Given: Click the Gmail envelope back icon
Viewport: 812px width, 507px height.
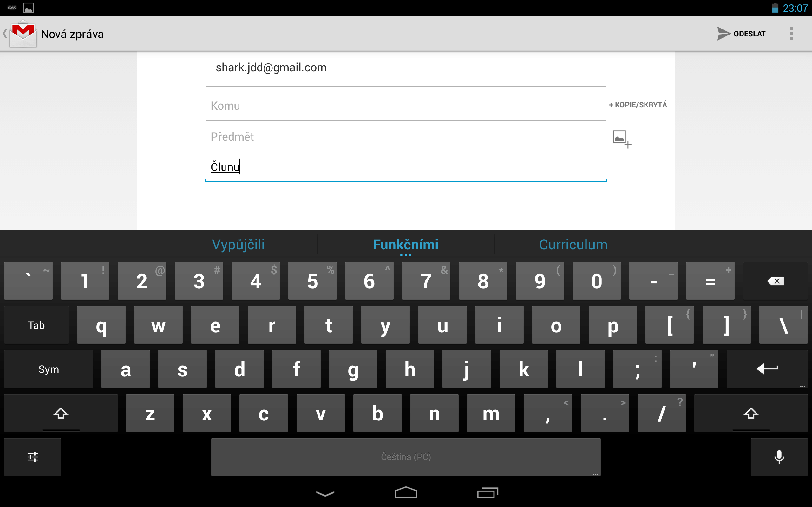Looking at the screenshot, I should coord(23,34).
